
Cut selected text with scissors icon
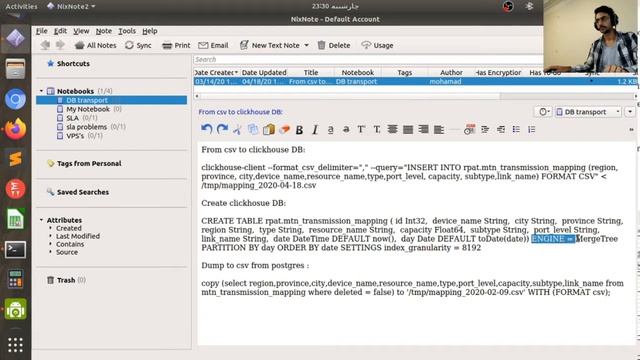click(x=237, y=129)
